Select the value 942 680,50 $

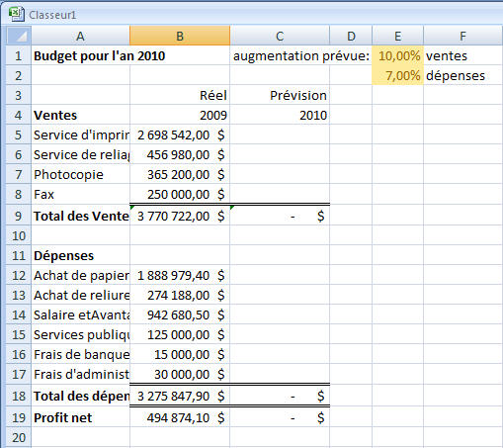pos(180,314)
